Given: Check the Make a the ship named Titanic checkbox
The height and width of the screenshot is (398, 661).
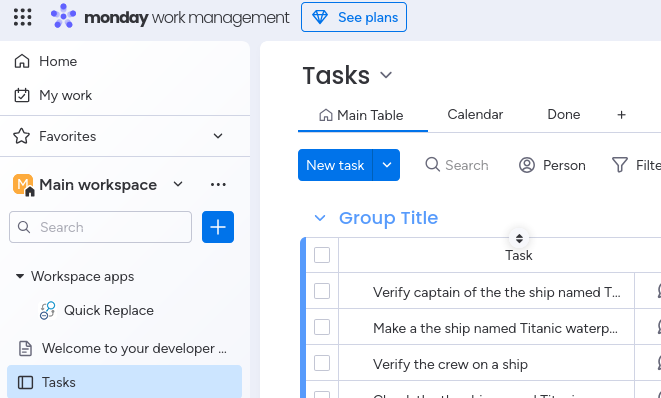Looking at the screenshot, I should tap(322, 327).
